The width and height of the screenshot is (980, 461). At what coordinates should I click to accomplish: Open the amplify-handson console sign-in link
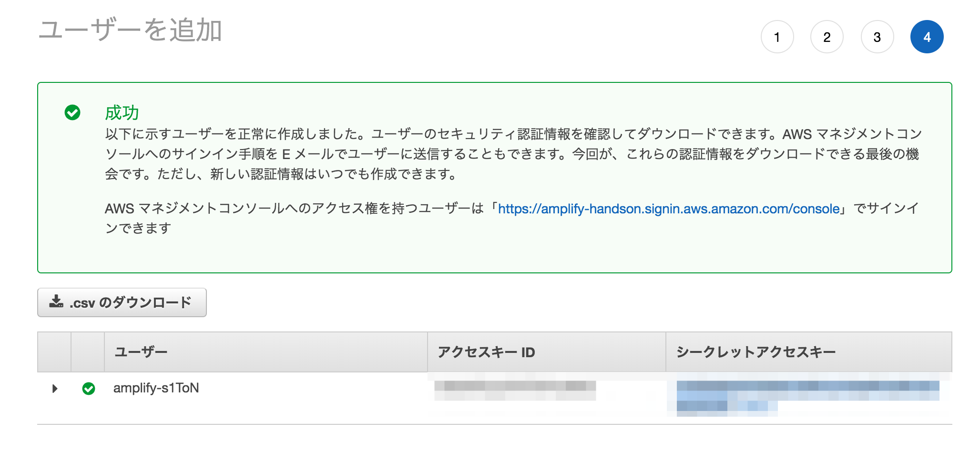click(669, 209)
